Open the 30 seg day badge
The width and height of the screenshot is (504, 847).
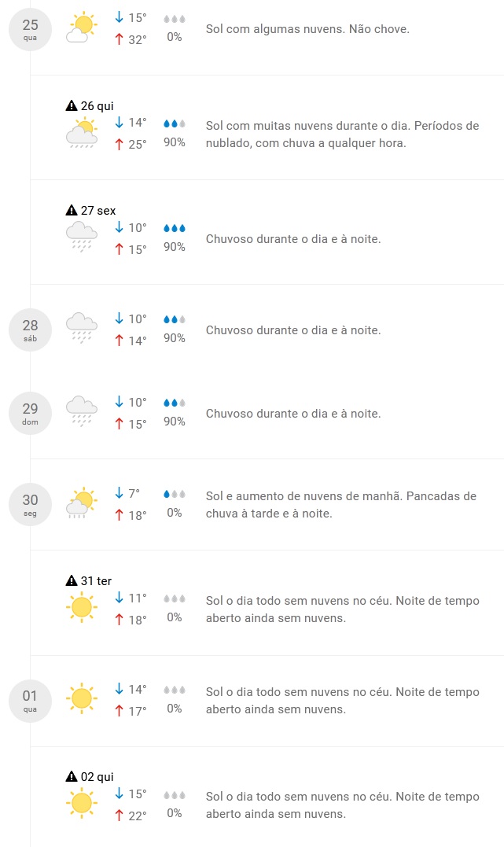(30, 504)
